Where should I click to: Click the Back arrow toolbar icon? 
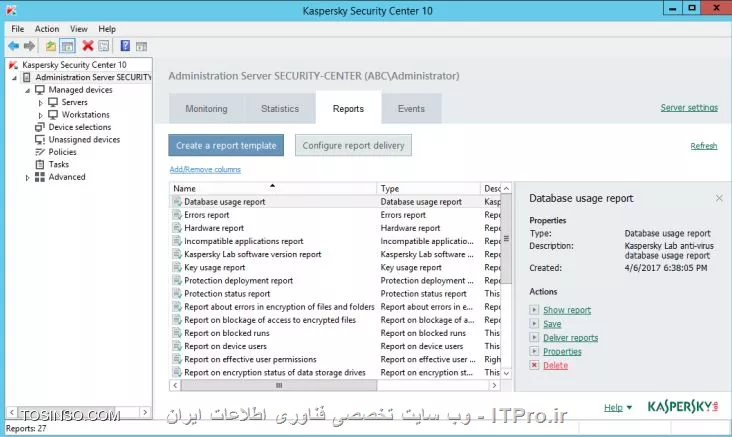[14, 46]
